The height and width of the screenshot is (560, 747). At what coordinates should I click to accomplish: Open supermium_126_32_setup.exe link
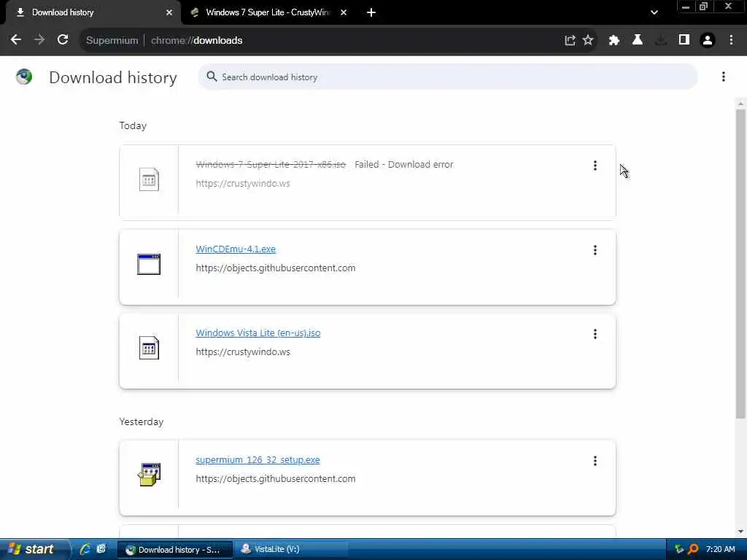click(258, 459)
